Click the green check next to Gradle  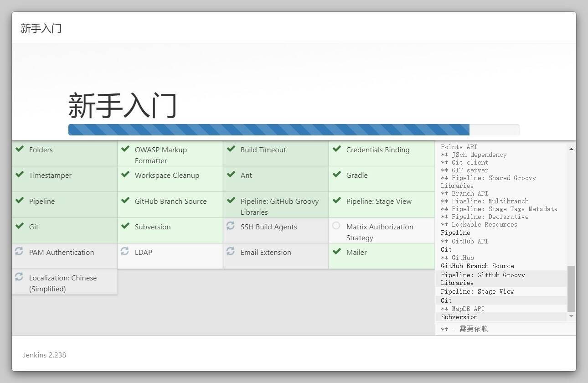tap(337, 175)
